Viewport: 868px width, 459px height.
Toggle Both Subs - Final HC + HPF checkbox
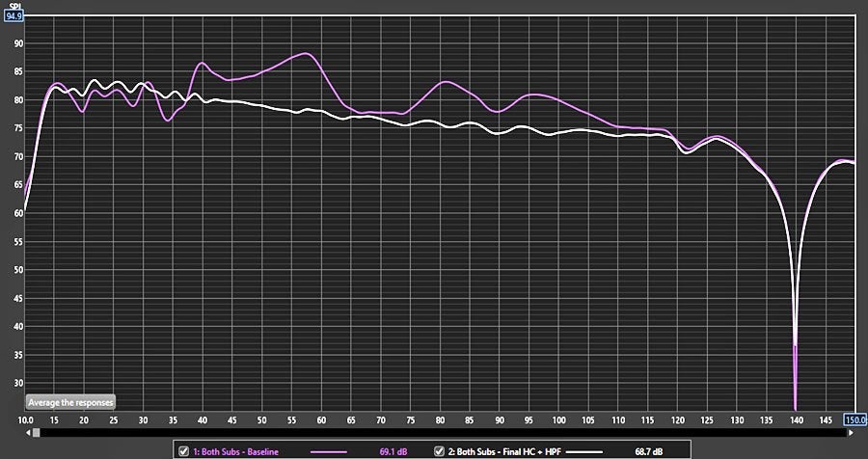[x=440, y=450]
